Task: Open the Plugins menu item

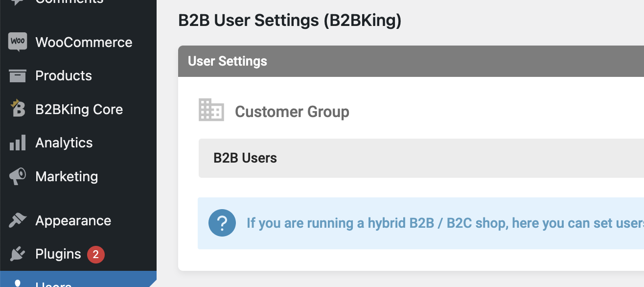Action: pos(58,254)
